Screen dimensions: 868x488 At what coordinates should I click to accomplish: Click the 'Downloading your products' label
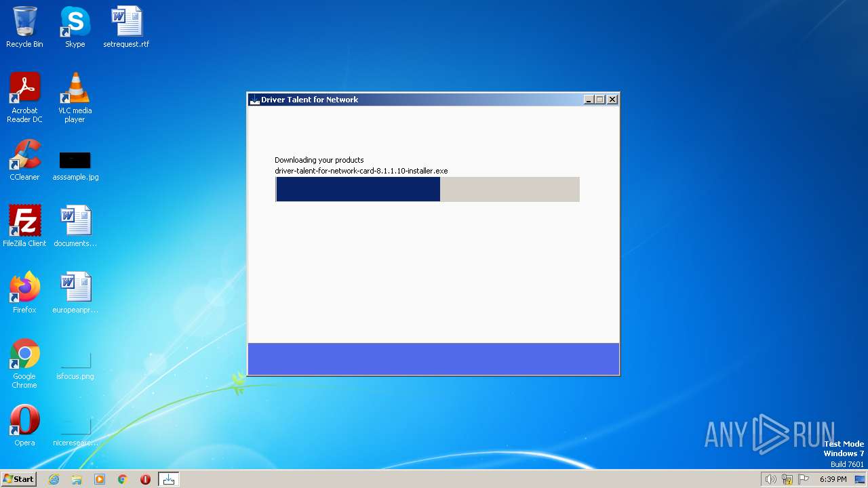[319, 160]
